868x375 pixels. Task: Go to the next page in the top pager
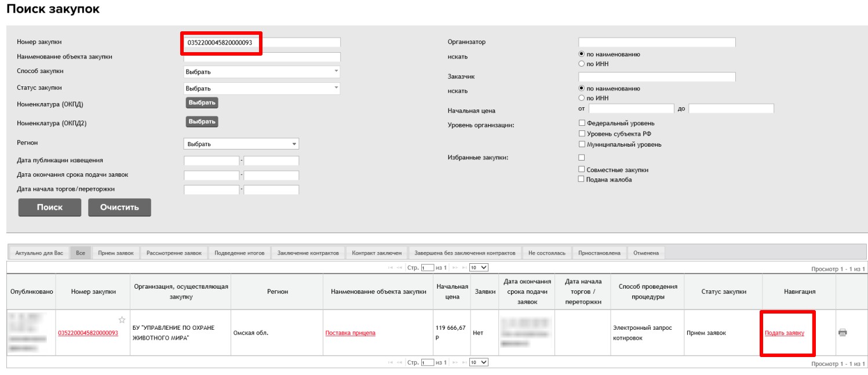[455, 266]
